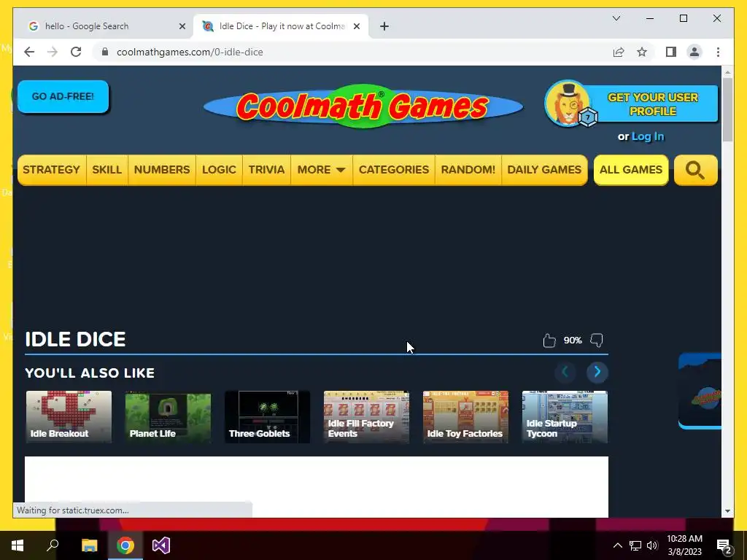Click the carousel previous arrow
Image resolution: width=747 pixels, height=560 pixels.
pos(565,372)
